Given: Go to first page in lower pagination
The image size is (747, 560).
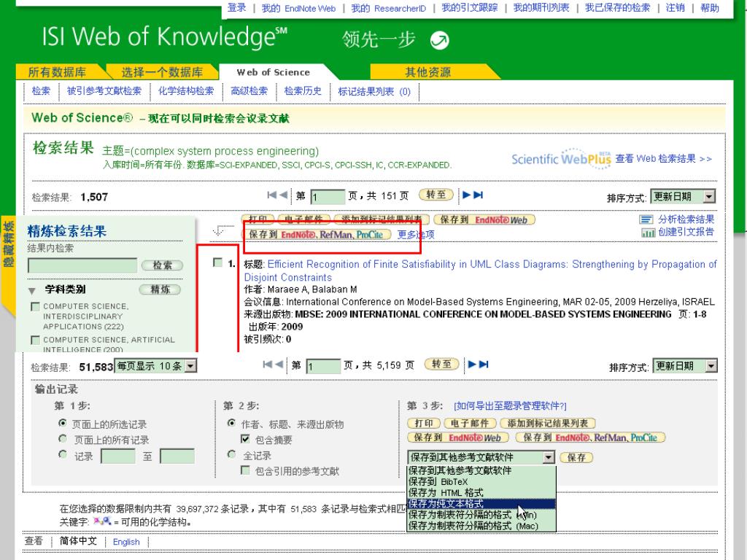Looking at the screenshot, I should click(267, 365).
